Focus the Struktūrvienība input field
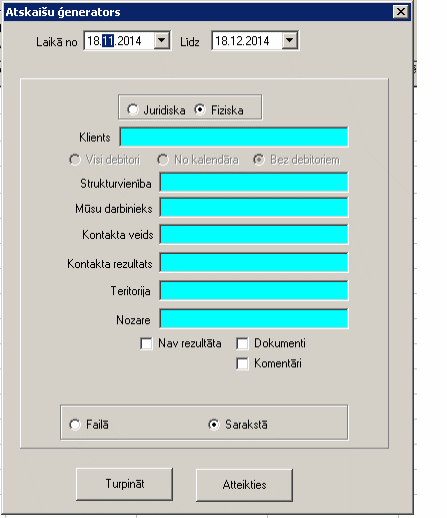Viewport: 447px width, 518px height. 254,182
